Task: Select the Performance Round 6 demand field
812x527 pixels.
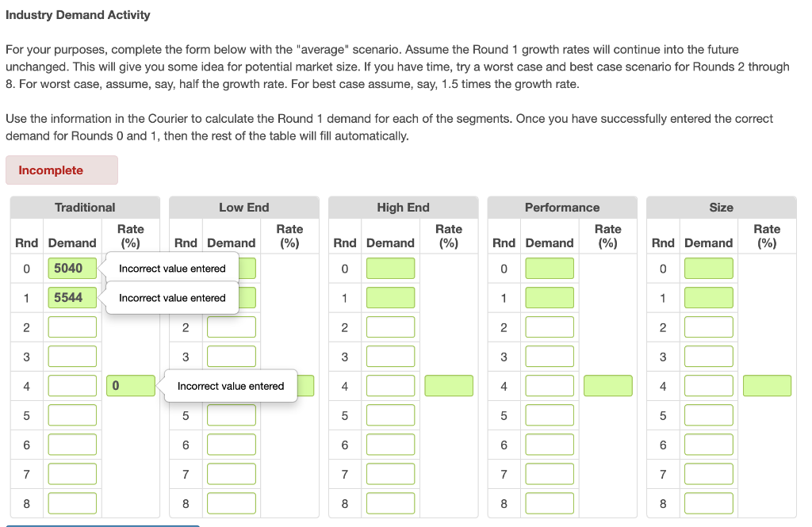Action: tap(550, 445)
